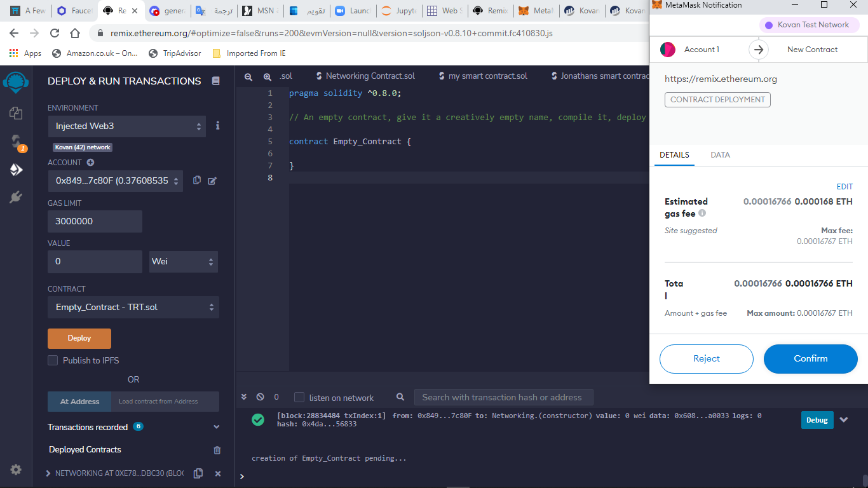Toggle listen on network checkbox

[x=299, y=397]
